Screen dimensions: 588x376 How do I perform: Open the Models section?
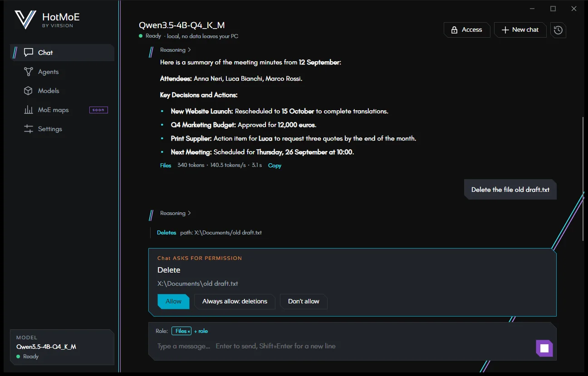62,91
